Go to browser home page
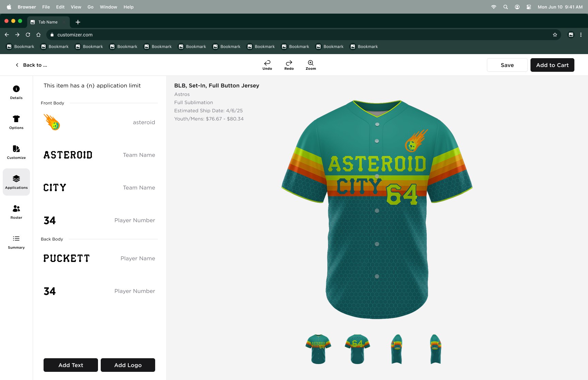The height and width of the screenshot is (380, 588). 38,35
